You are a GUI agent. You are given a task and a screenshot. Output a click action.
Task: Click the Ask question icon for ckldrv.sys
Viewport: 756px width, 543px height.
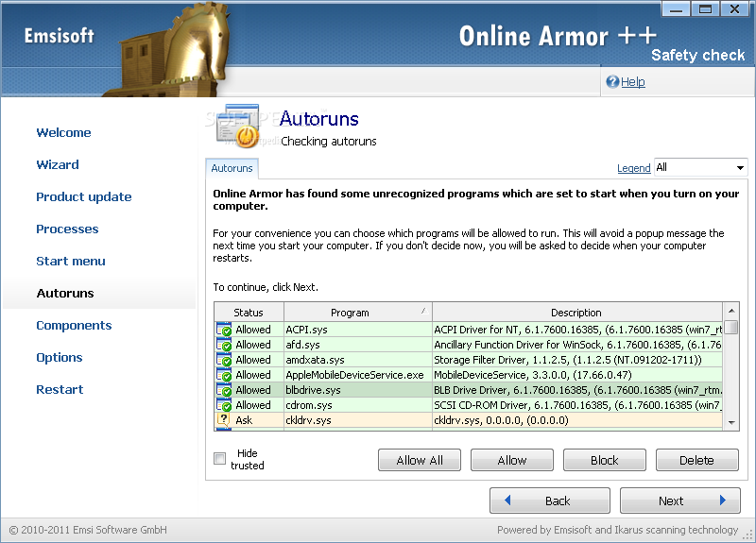coord(223,419)
